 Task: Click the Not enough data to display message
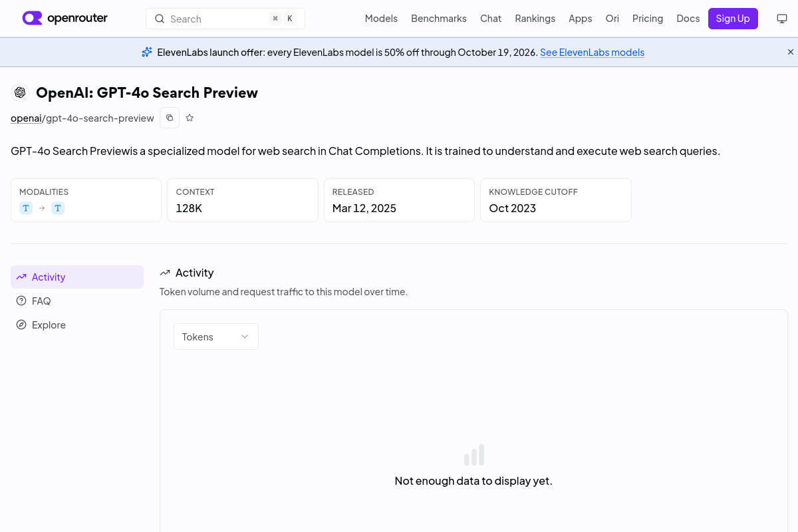point(473,480)
